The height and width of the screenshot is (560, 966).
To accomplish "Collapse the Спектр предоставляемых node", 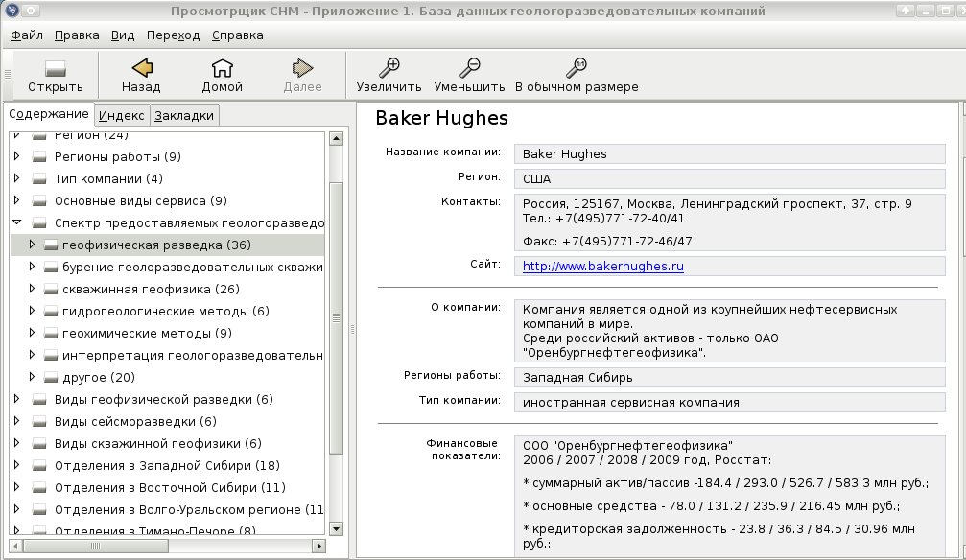I will (x=16, y=222).
